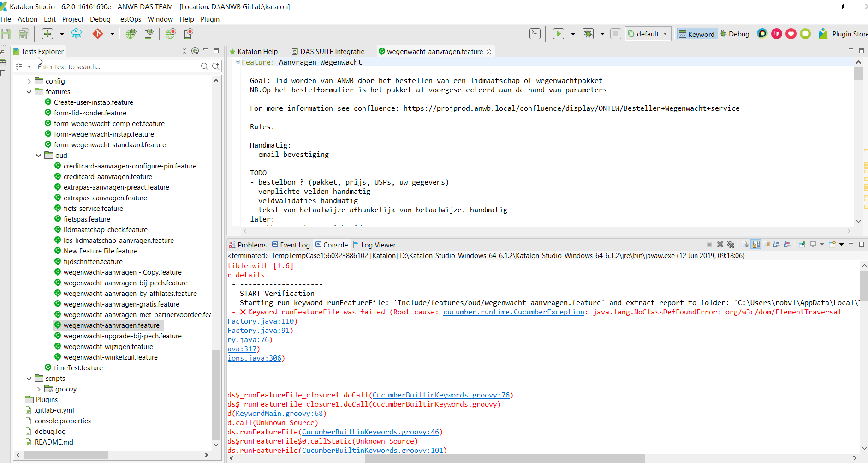Select README.md file
Viewport: 868px width, 463px height.
tap(54, 442)
